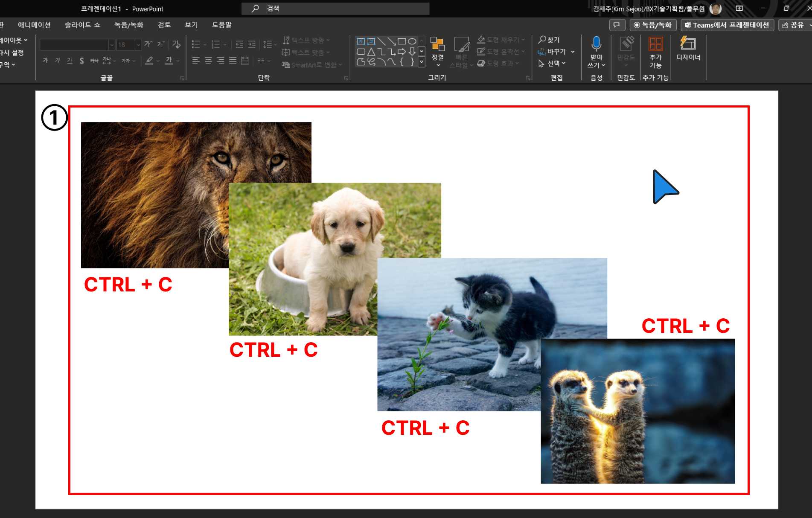
Task: Click the font color 가 button
Action: tap(169, 61)
